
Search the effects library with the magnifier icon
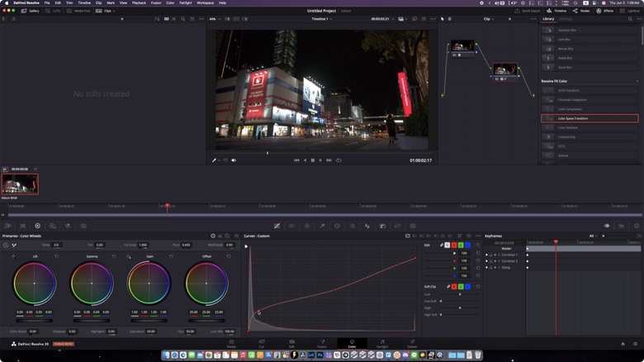click(x=630, y=19)
